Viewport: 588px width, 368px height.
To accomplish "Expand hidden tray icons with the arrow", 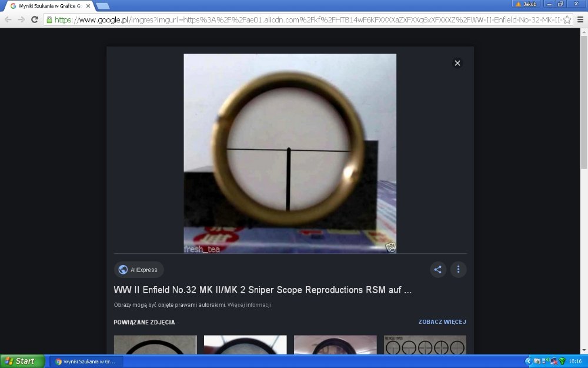I will coord(529,362).
